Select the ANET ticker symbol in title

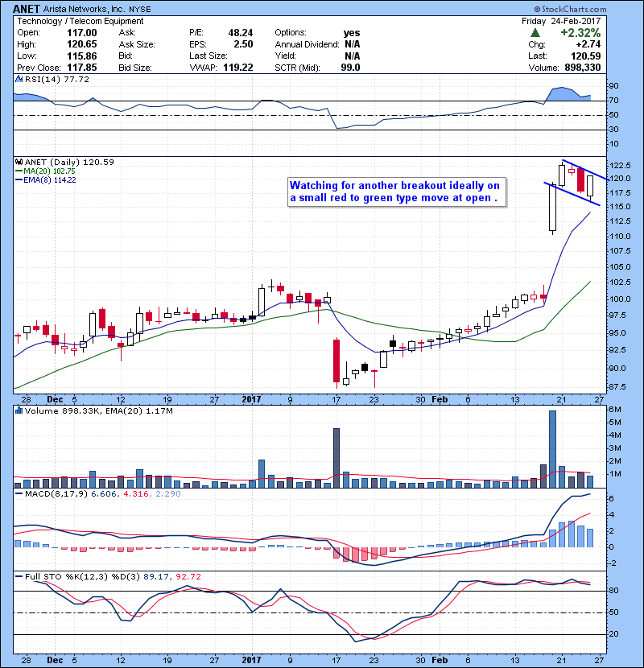pos(26,9)
